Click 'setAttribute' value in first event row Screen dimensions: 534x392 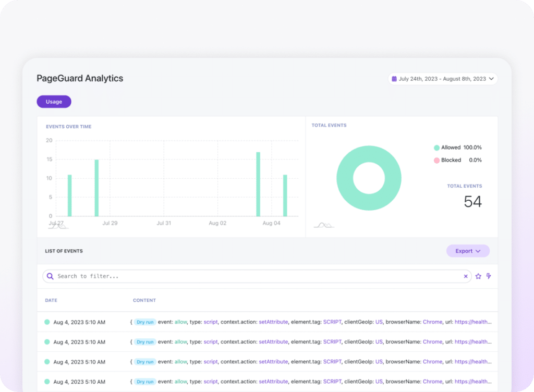(273, 322)
